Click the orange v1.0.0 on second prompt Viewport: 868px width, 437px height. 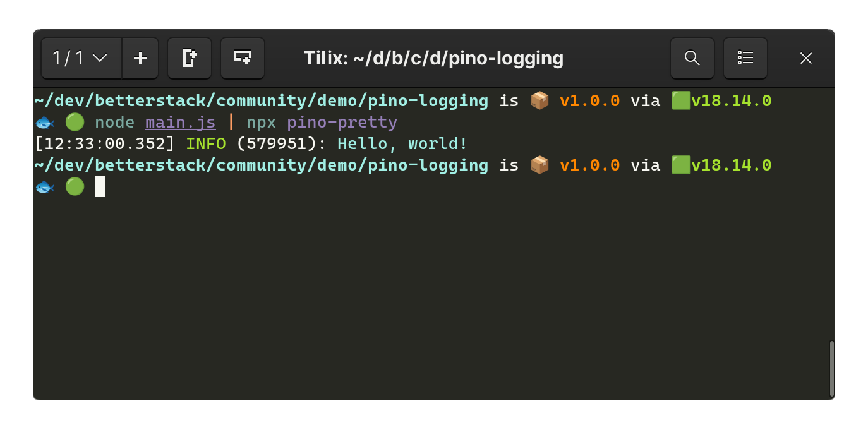click(x=590, y=165)
